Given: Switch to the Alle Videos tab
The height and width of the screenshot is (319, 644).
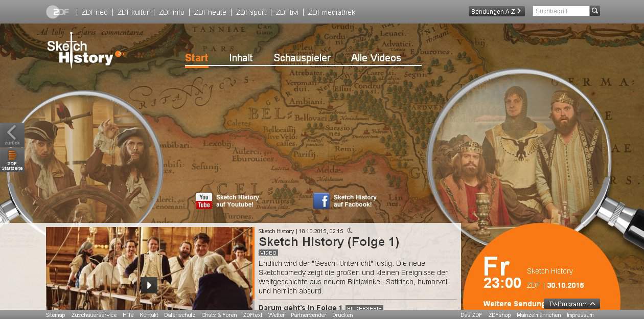Looking at the screenshot, I should 376,58.
